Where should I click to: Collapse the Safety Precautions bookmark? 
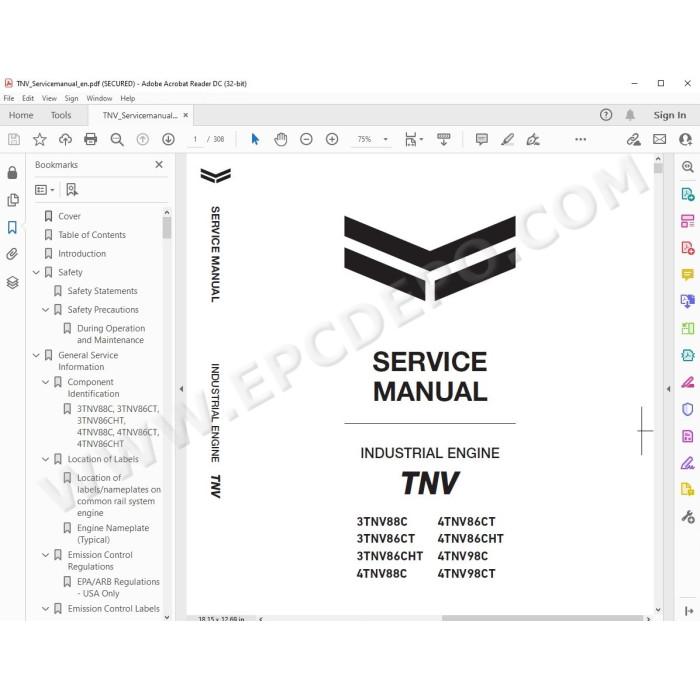pos(45,310)
